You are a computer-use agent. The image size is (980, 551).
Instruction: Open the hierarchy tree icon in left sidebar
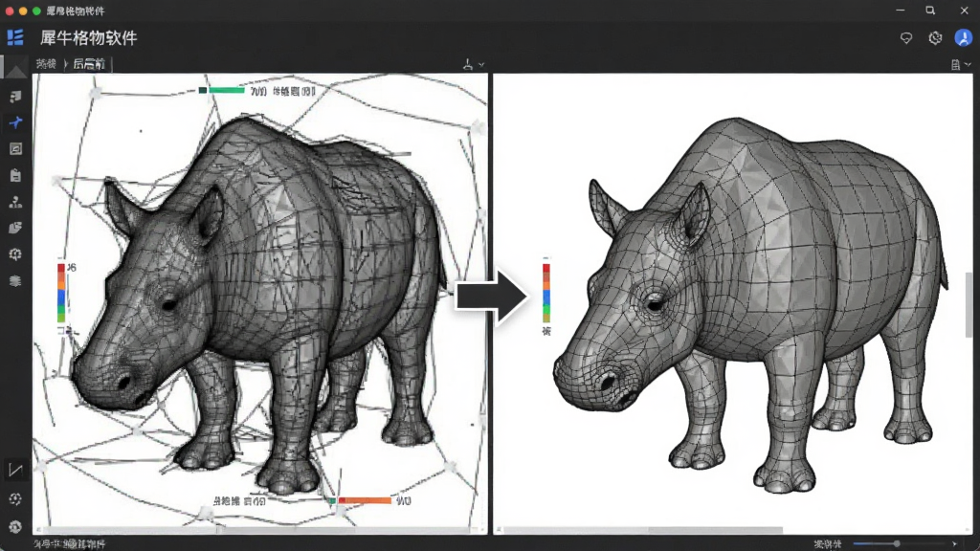pos(15,202)
